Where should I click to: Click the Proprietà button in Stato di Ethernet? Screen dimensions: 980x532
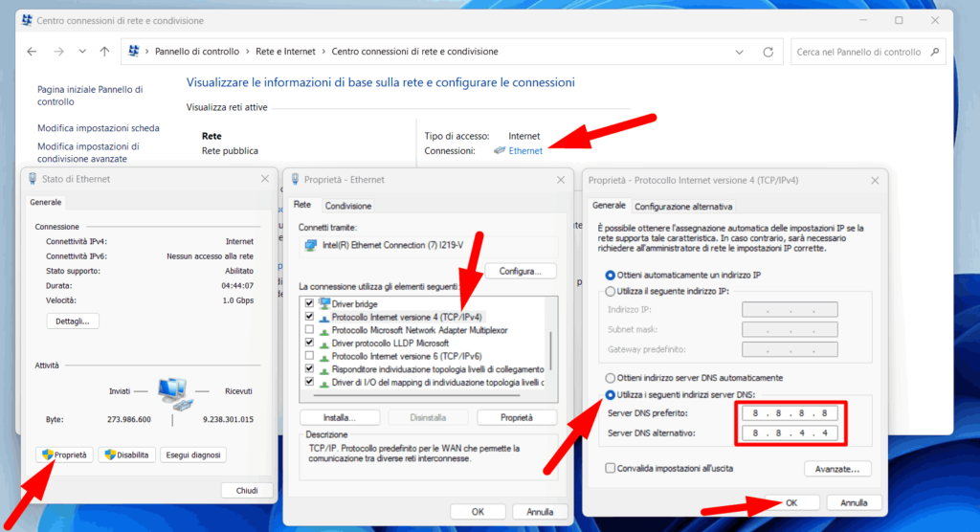[x=64, y=454]
